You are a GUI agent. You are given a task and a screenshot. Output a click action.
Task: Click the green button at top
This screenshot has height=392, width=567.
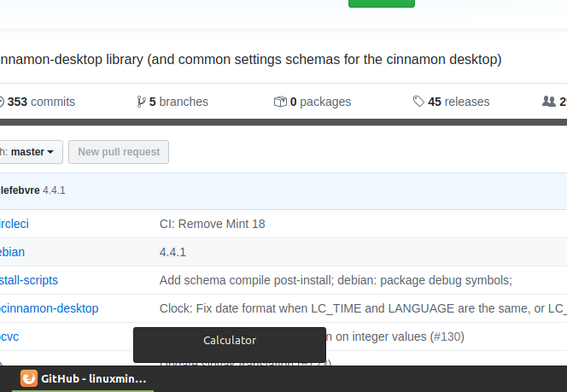point(382,3)
